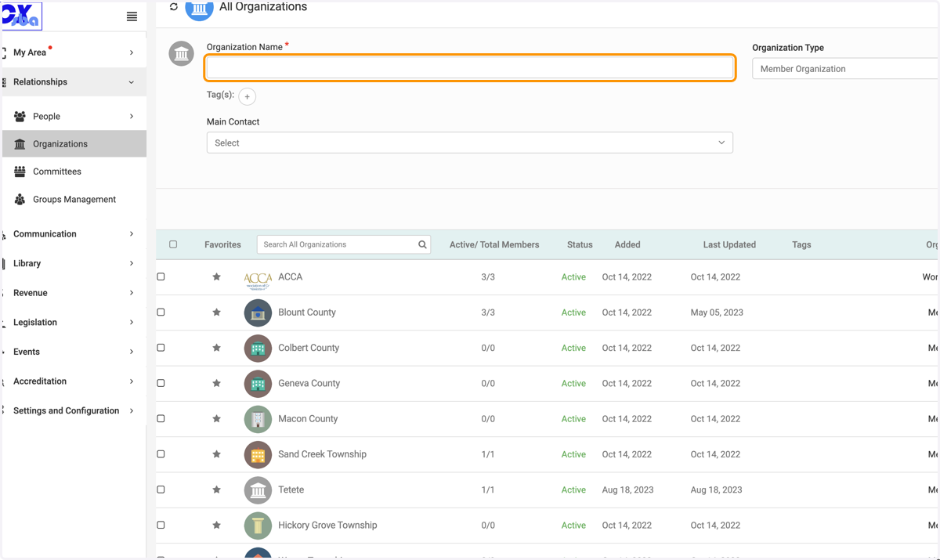Click the search magnifier icon
Viewport: 940px width, 560px height.
tap(422, 244)
